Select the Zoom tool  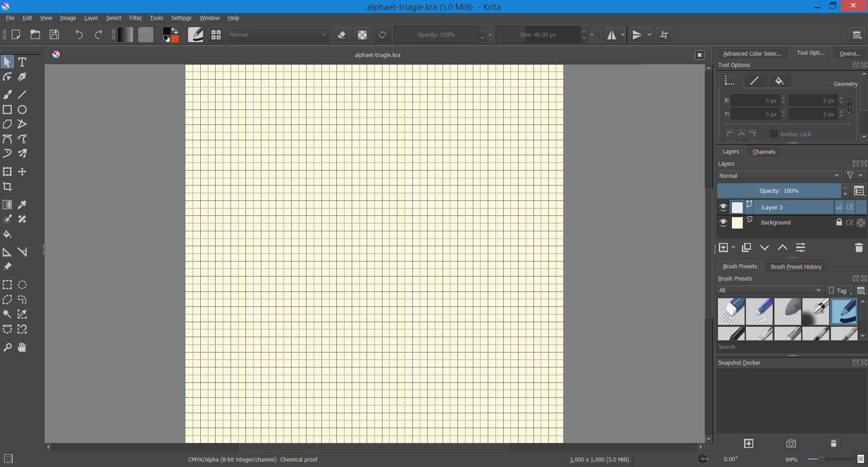pyautogui.click(x=7, y=347)
